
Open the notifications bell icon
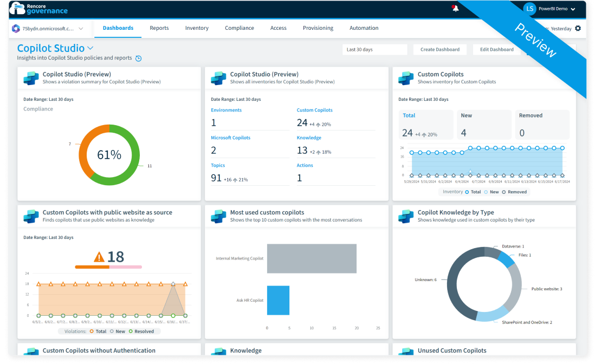[x=455, y=8]
